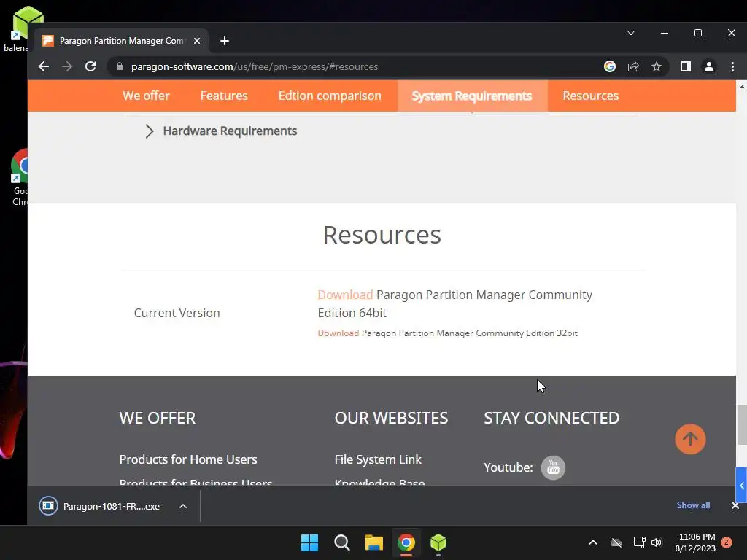
Task: Click the browser forward arrow
Action: click(66, 66)
